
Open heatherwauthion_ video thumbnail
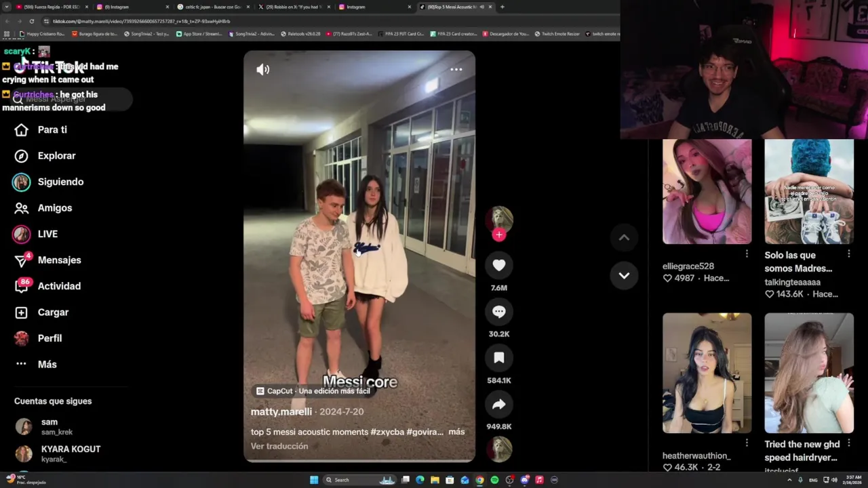[707, 373]
